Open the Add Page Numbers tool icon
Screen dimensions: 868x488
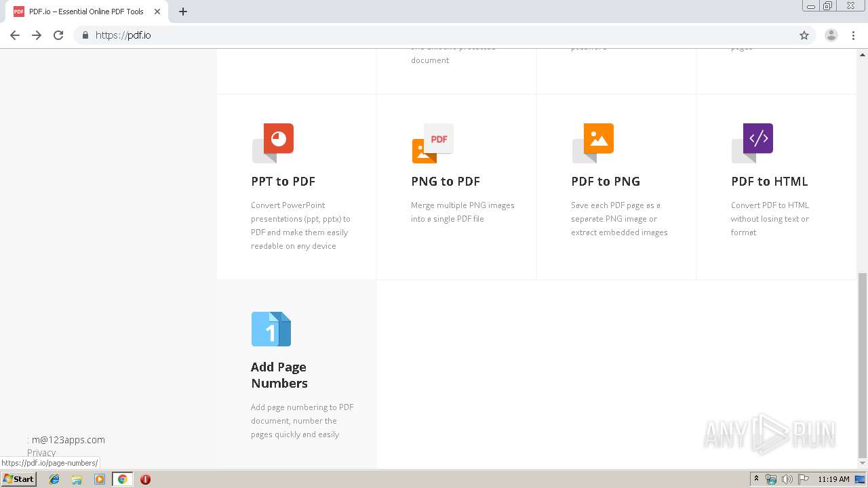point(271,329)
